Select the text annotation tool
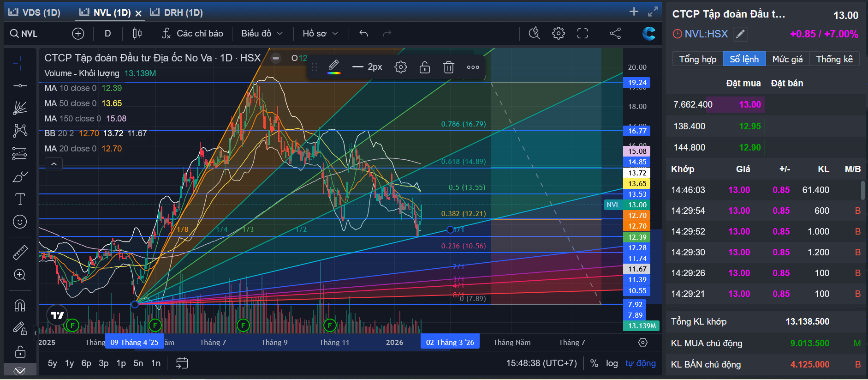 pyautogui.click(x=20, y=199)
